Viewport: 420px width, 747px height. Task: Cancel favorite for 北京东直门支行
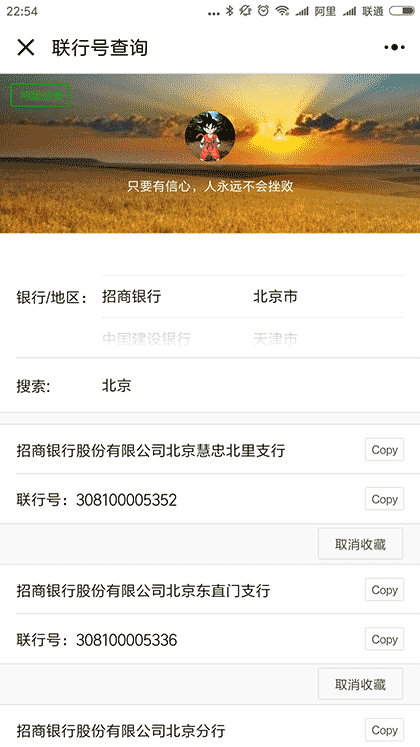point(360,684)
